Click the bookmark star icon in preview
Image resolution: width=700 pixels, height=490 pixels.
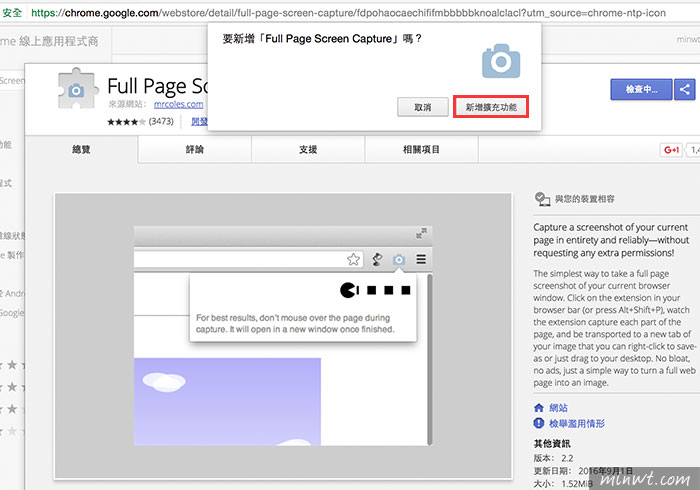[x=353, y=259]
